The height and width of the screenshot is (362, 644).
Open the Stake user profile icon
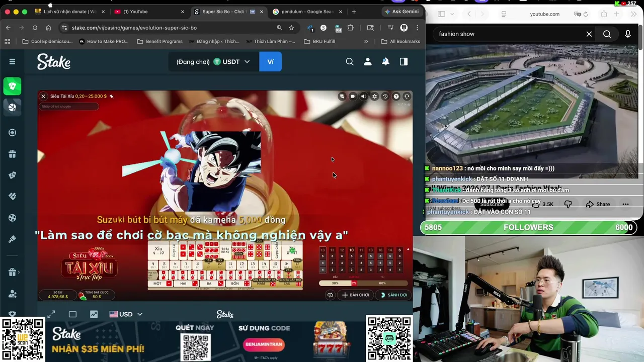click(368, 61)
